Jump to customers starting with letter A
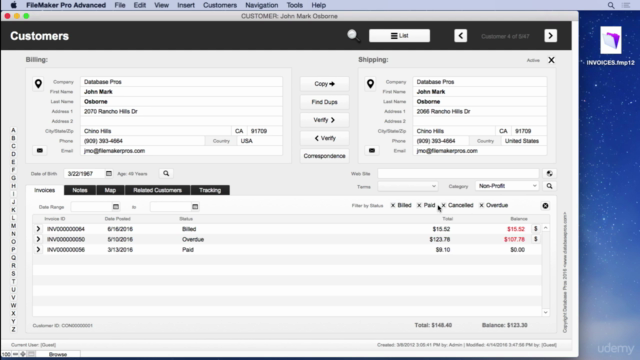The width and height of the screenshot is (640, 360). click(x=13, y=130)
